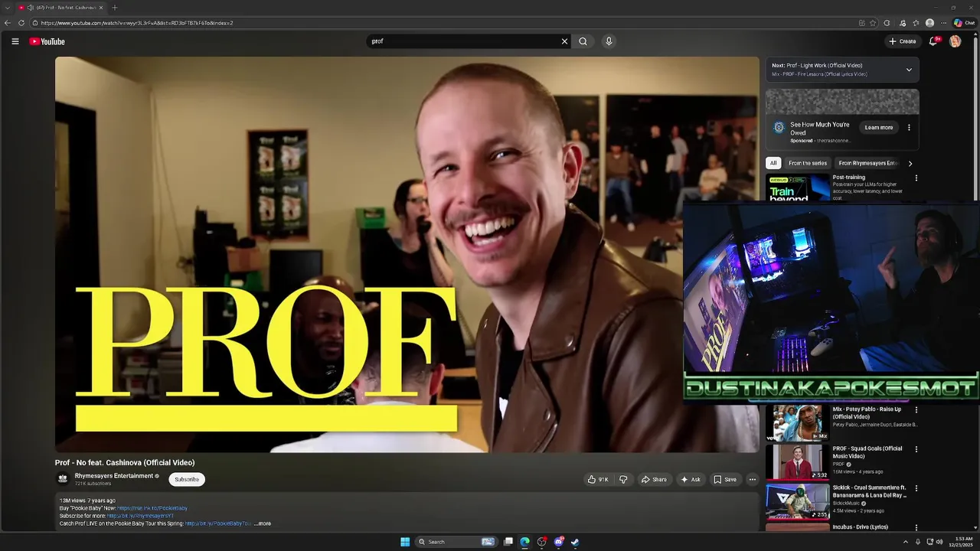
Task: Select the From the series chip
Action: [808, 163]
